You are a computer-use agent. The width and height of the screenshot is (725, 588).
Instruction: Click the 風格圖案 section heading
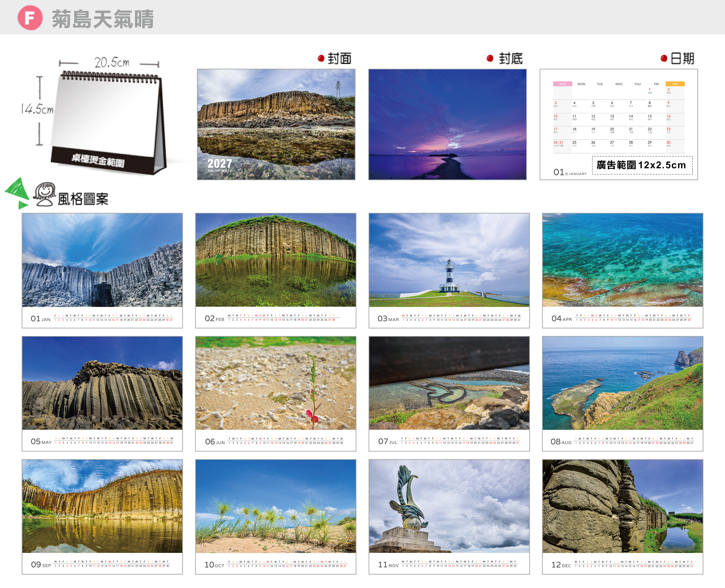click(83, 199)
